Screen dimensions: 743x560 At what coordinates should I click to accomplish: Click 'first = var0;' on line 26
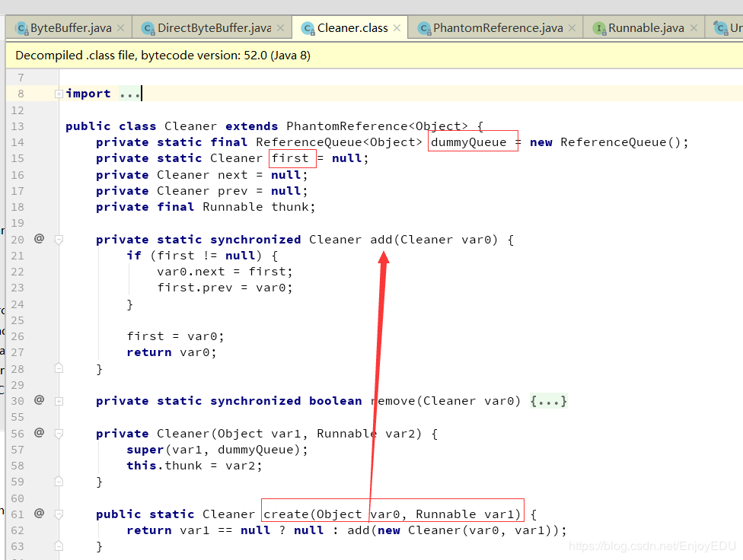point(175,336)
